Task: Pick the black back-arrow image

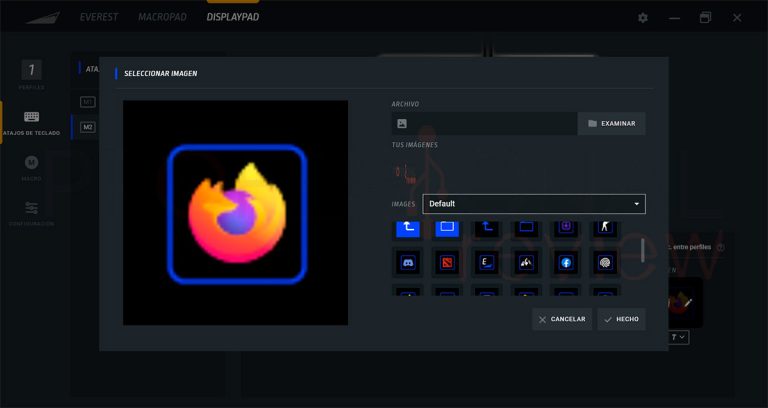Action: point(487,229)
